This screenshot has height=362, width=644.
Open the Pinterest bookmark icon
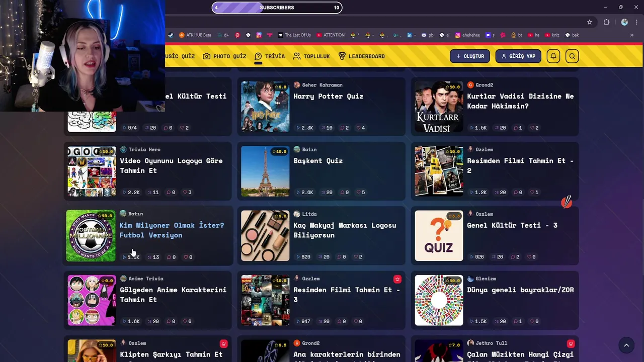(237, 35)
